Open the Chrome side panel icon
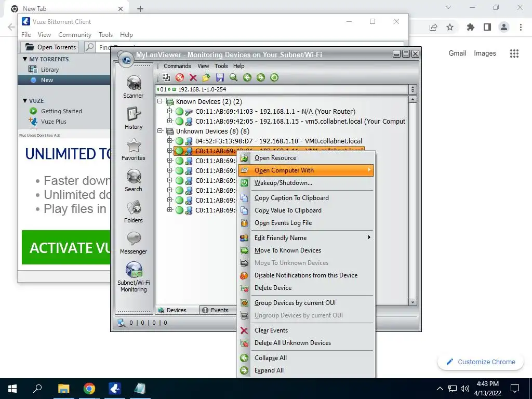This screenshot has height=399, width=532. 487,27
